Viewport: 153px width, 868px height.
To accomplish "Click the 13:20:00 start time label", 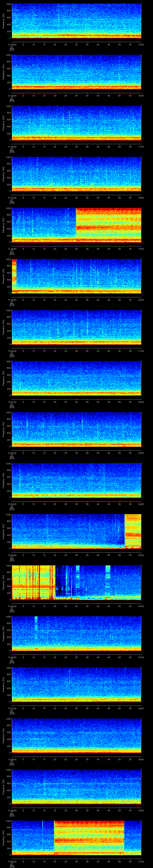I will [x=12, y=351].
